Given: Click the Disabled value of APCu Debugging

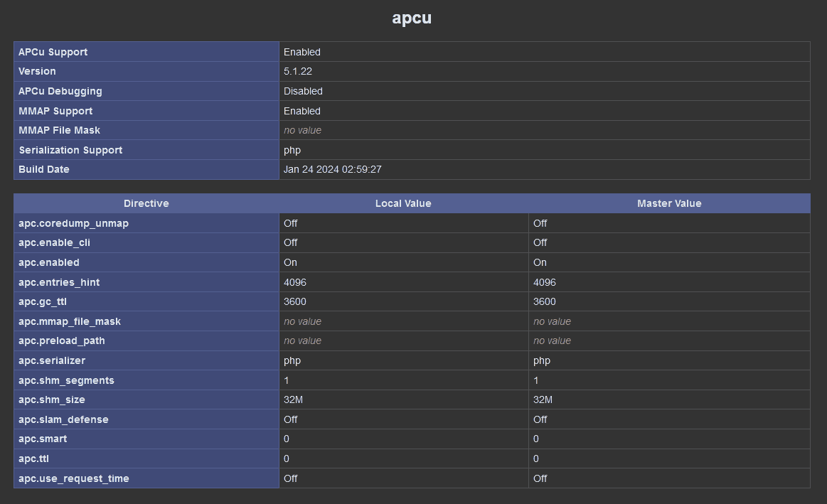Looking at the screenshot, I should tap(303, 91).
